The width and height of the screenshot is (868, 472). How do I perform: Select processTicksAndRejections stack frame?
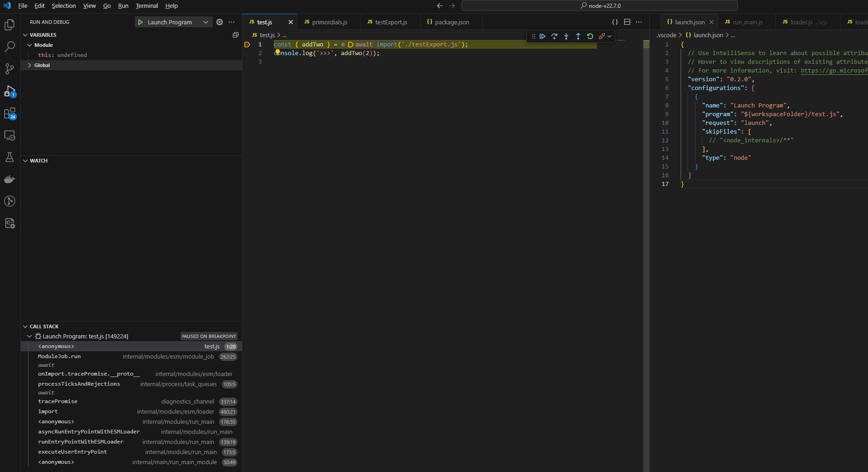[x=131, y=384]
